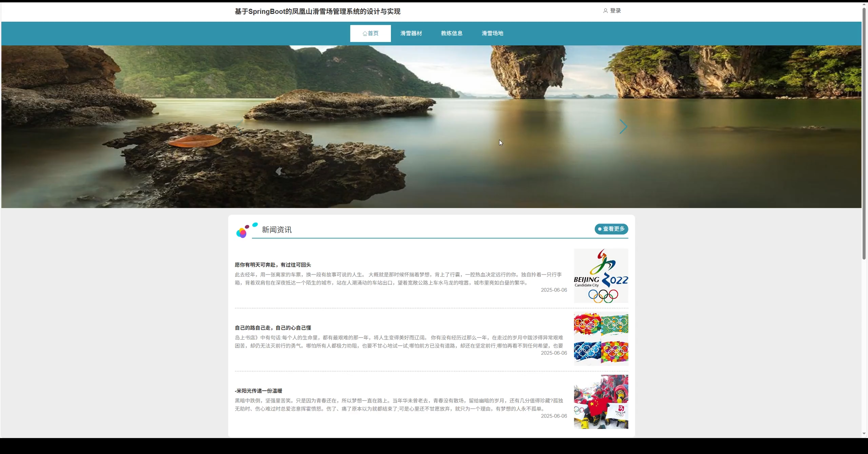This screenshot has height=454, width=868.
Task: Click the summary text starting 黑暗中跌倒
Action: (x=399, y=405)
